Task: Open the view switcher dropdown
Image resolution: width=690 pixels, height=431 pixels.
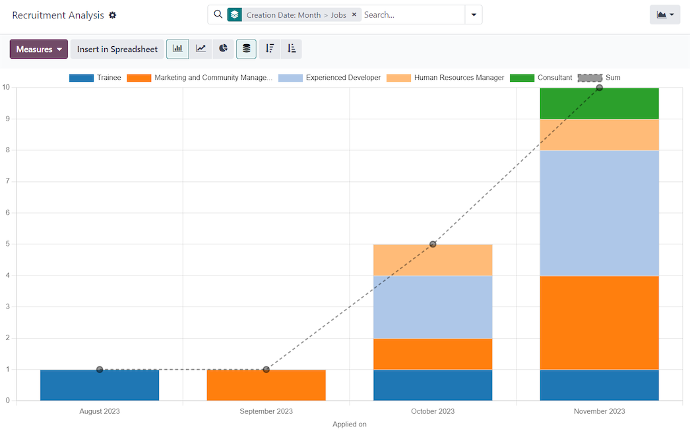Action: coord(664,15)
